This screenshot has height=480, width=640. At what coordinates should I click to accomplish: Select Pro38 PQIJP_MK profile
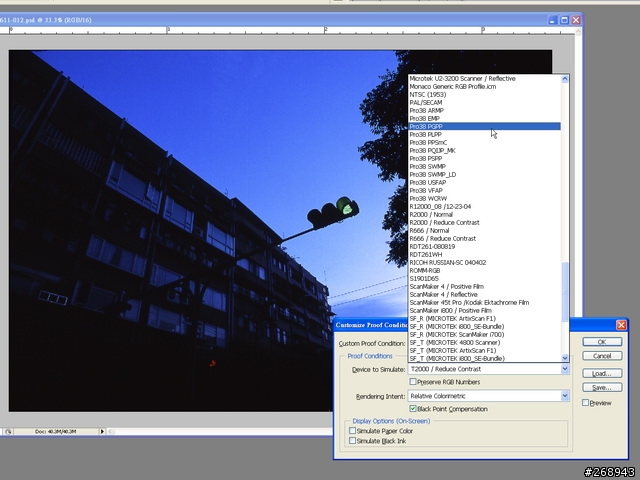point(484,151)
